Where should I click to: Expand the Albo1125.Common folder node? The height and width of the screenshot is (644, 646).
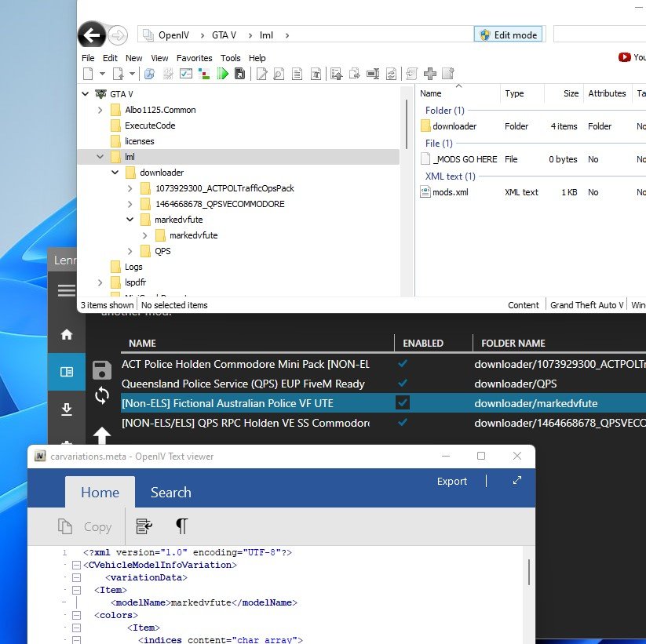pos(100,110)
